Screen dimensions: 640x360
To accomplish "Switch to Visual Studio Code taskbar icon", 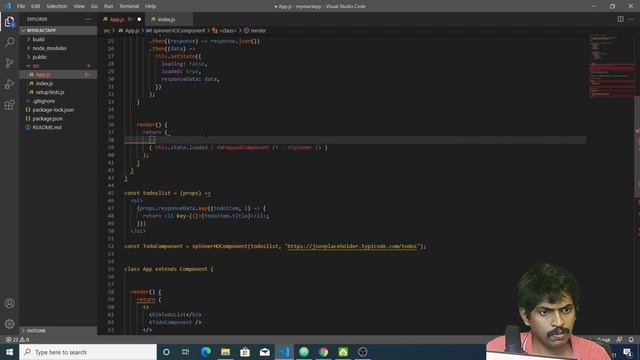I will click(284, 352).
